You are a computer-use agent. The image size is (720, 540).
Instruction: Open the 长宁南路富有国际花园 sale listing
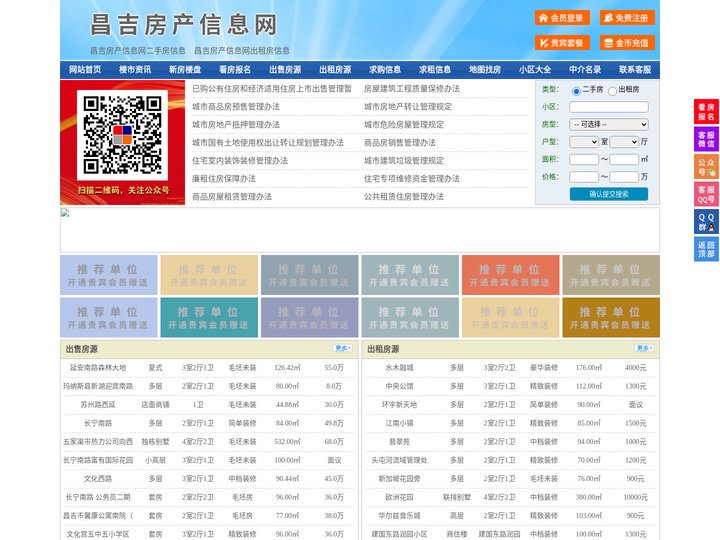click(x=98, y=460)
